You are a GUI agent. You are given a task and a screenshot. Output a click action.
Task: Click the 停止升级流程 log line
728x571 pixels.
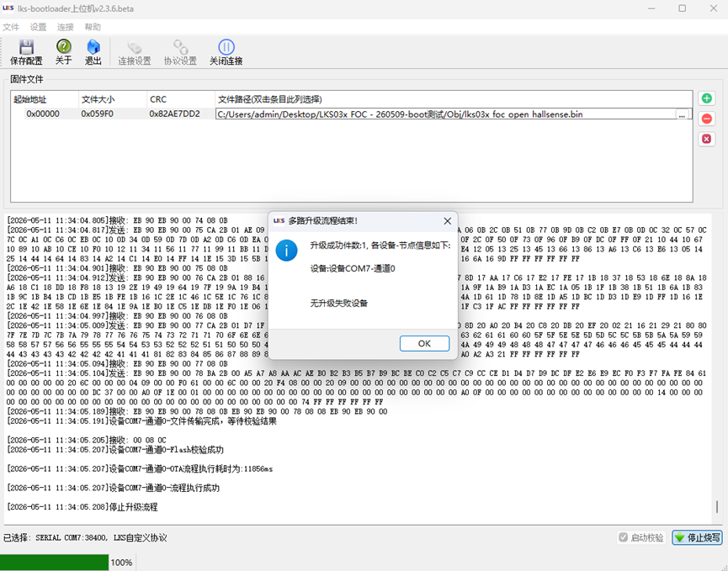tap(82, 507)
